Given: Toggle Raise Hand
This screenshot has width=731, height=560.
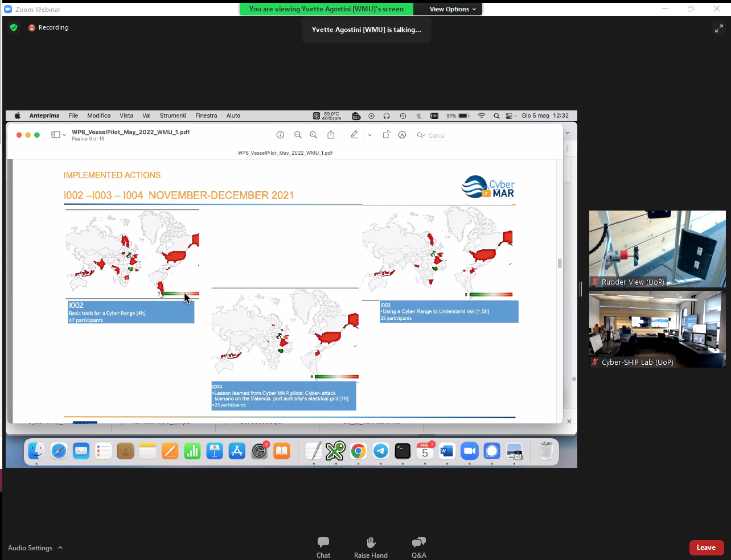Looking at the screenshot, I should point(371,547).
